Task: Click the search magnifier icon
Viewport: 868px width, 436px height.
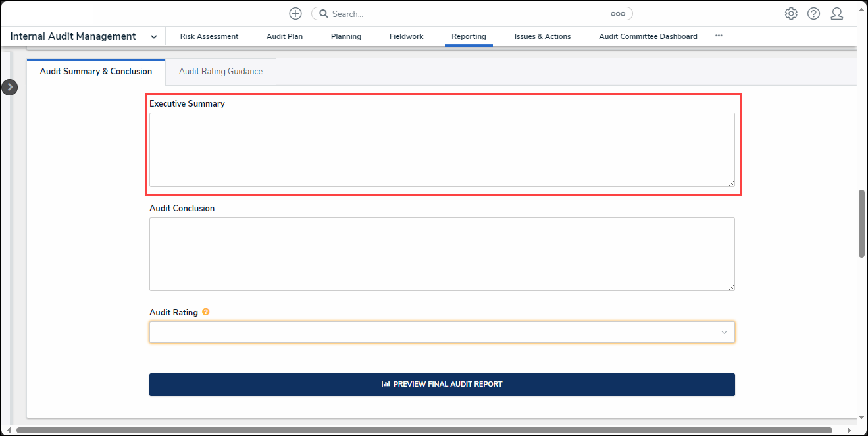Action: [324, 14]
